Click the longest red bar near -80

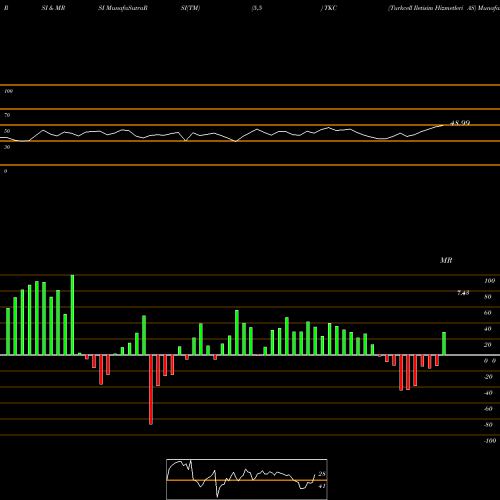[151, 390]
